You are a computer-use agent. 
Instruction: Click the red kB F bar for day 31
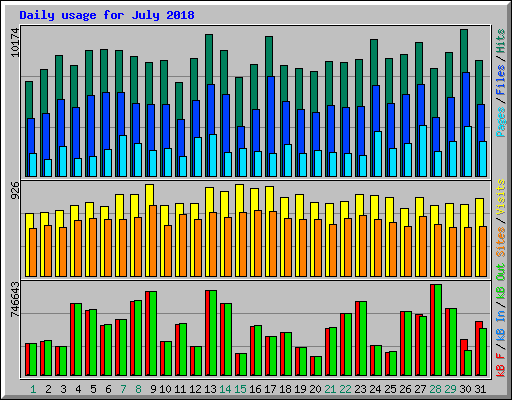pyautogui.click(x=478, y=348)
